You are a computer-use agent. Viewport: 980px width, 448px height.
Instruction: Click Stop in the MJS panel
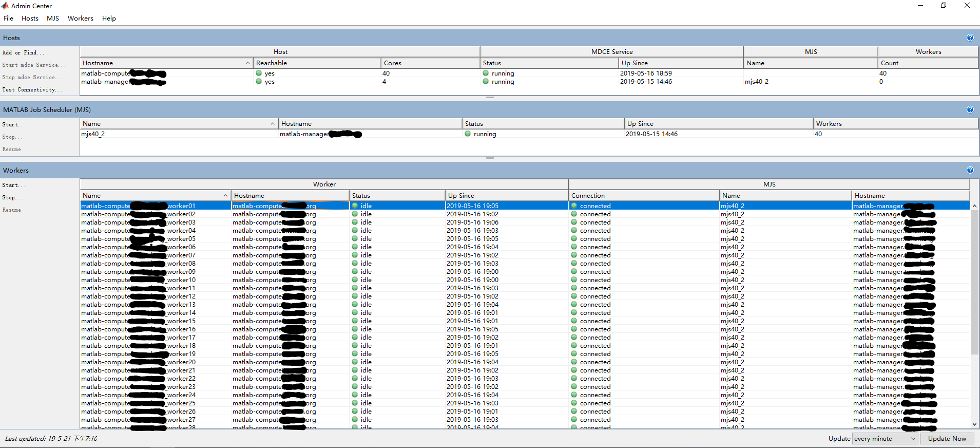[x=12, y=137]
